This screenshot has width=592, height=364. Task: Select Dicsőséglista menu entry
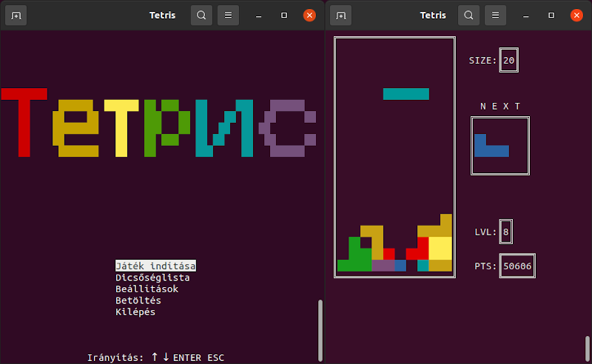tap(152, 277)
